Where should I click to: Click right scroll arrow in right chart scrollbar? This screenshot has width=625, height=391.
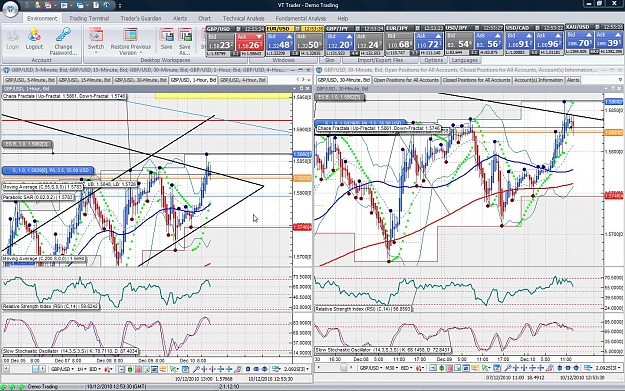coord(351,368)
